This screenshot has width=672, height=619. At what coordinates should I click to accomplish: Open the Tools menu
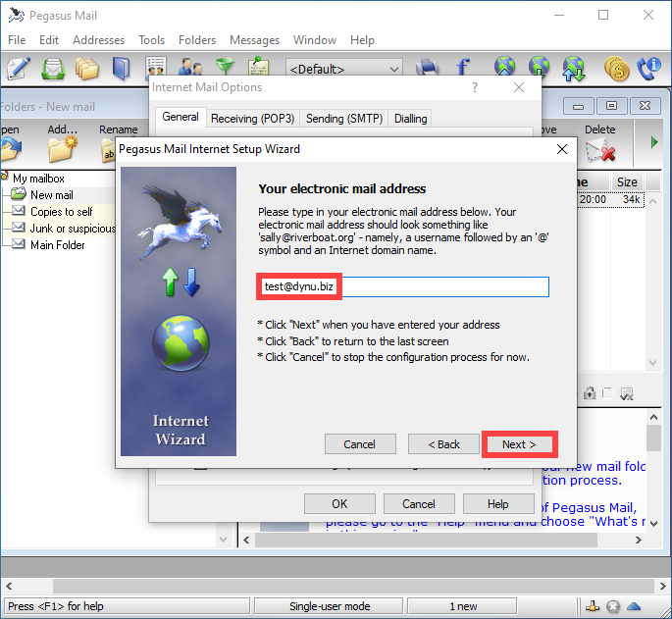point(151,40)
